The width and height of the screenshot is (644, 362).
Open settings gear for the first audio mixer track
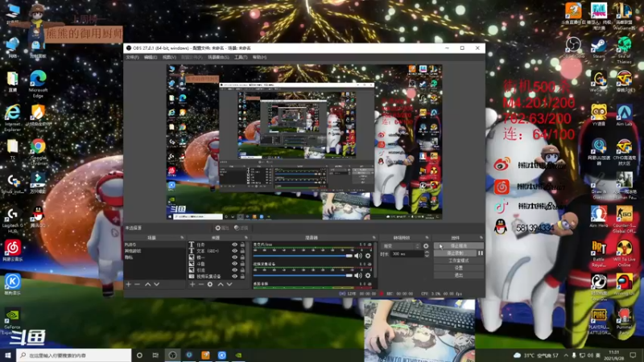pyautogui.click(x=368, y=256)
